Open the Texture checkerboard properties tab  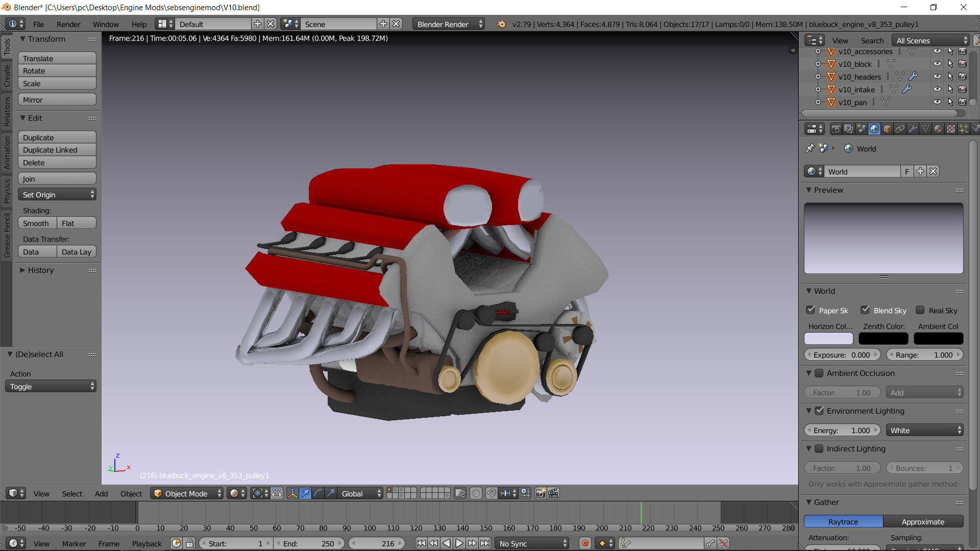coord(951,129)
